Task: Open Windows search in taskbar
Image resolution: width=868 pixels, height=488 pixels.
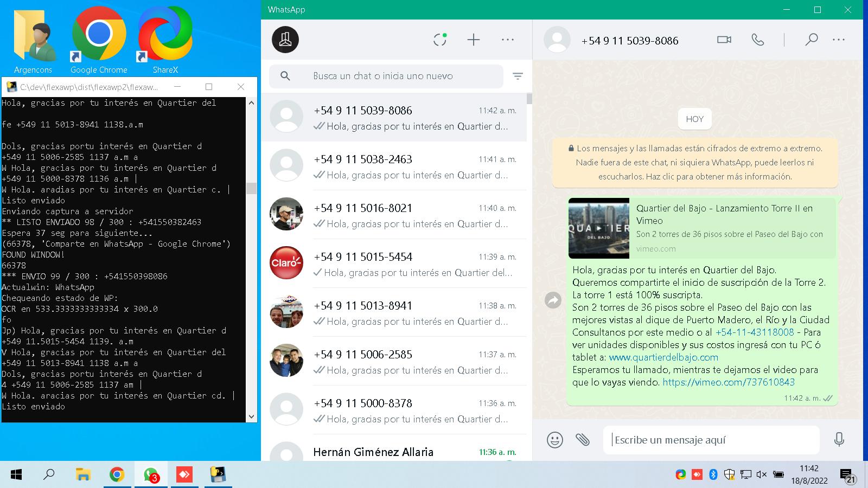Action: pos(49,475)
